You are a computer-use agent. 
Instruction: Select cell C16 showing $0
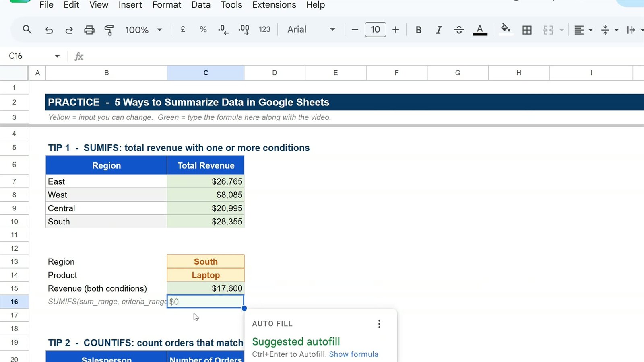(x=205, y=302)
